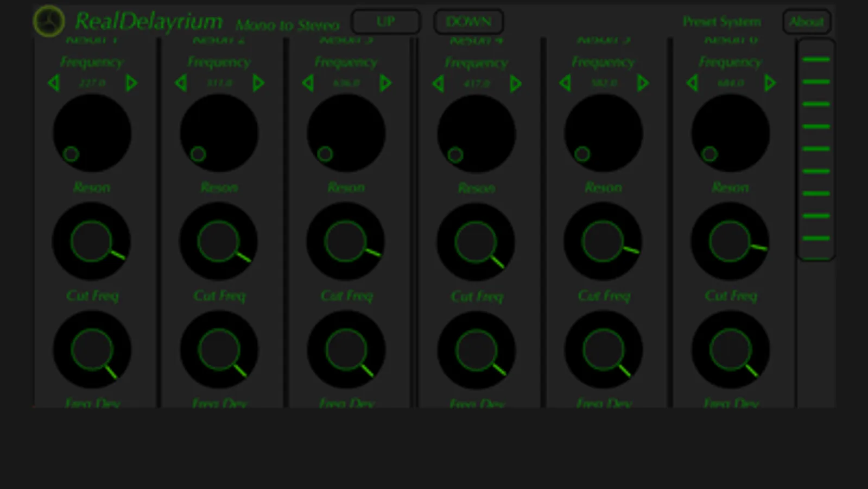The width and height of the screenshot is (868, 489).
Task: Click the knob above Freq Dev in column 1
Action: [x=92, y=349]
